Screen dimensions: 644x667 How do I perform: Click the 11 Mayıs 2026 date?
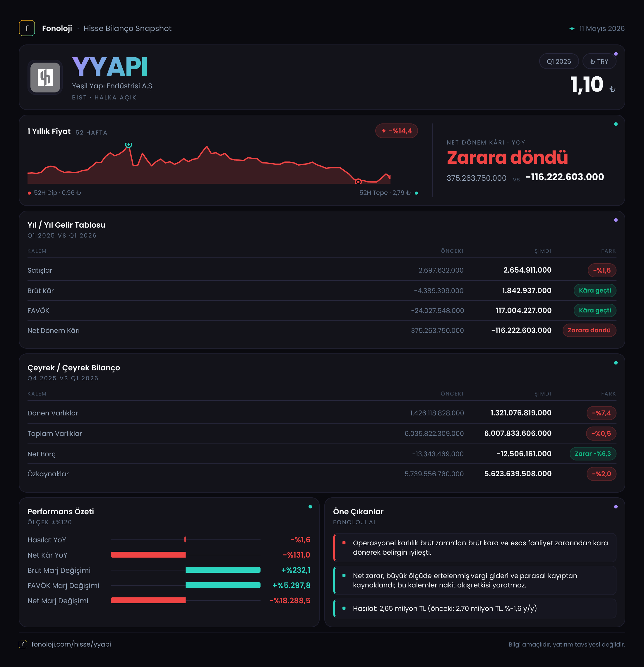click(602, 29)
